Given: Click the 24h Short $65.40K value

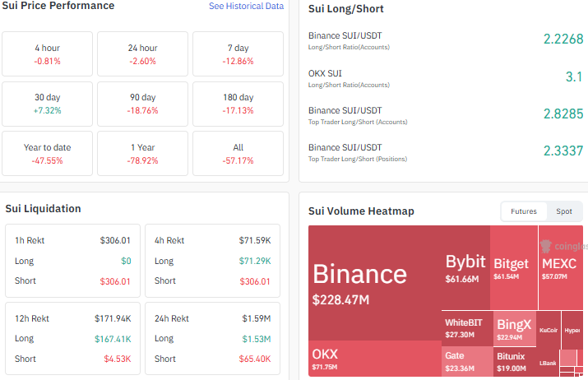Looking at the screenshot, I should (255, 359).
